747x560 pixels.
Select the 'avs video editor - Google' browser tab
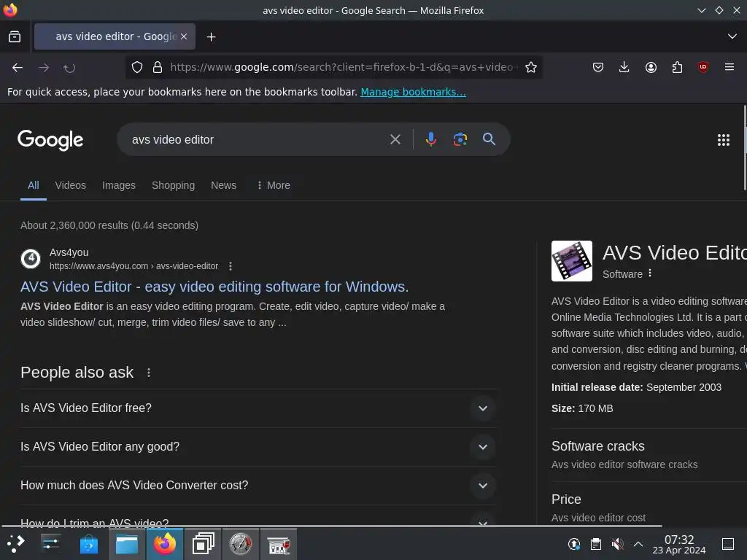coord(115,36)
